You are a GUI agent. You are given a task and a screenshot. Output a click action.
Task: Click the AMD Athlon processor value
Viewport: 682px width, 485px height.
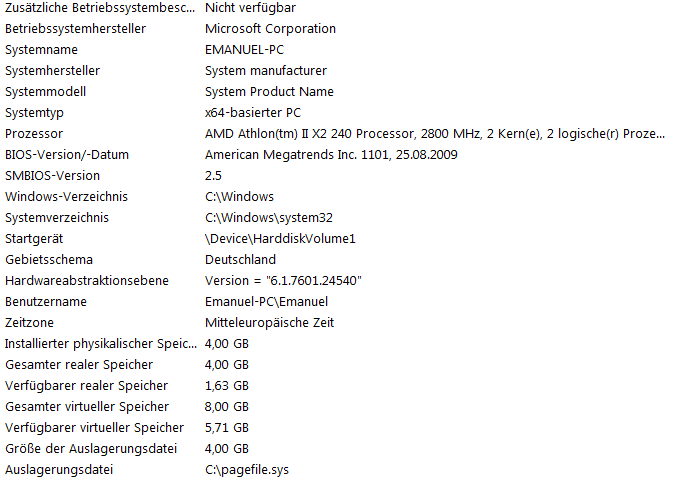[435, 134]
